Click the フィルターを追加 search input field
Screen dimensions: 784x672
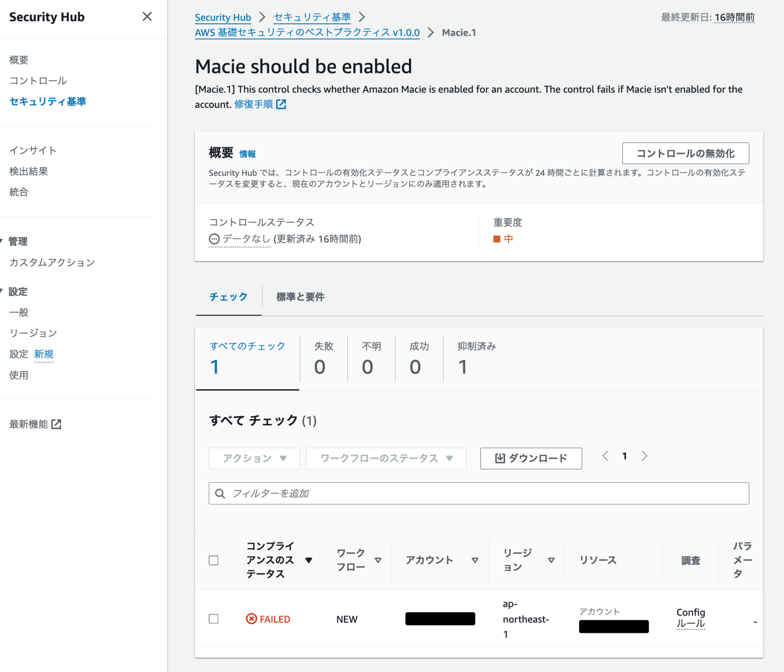tap(479, 493)
